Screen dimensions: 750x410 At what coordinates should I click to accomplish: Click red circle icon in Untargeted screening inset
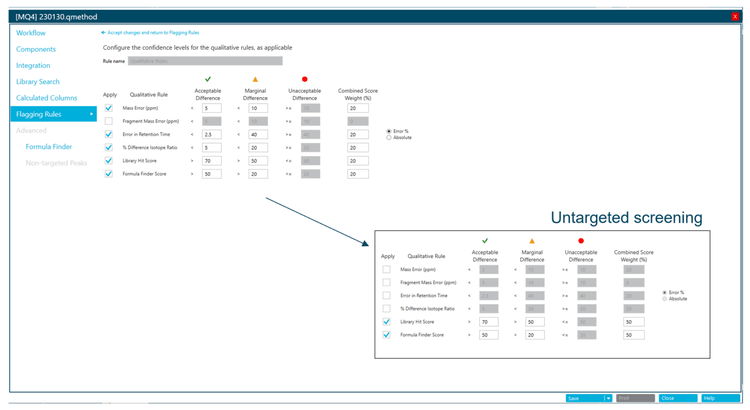[x=581, y=240]
